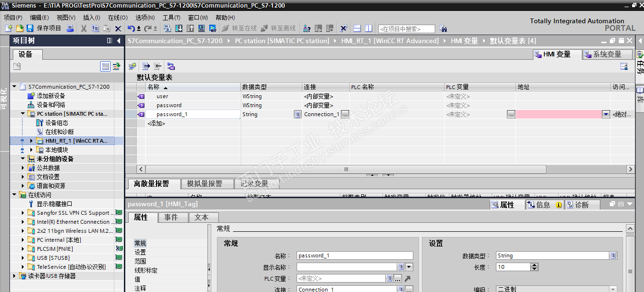Toggle the 项目树 column layout icon
644x292 pixels.
[x=110, y=41]
